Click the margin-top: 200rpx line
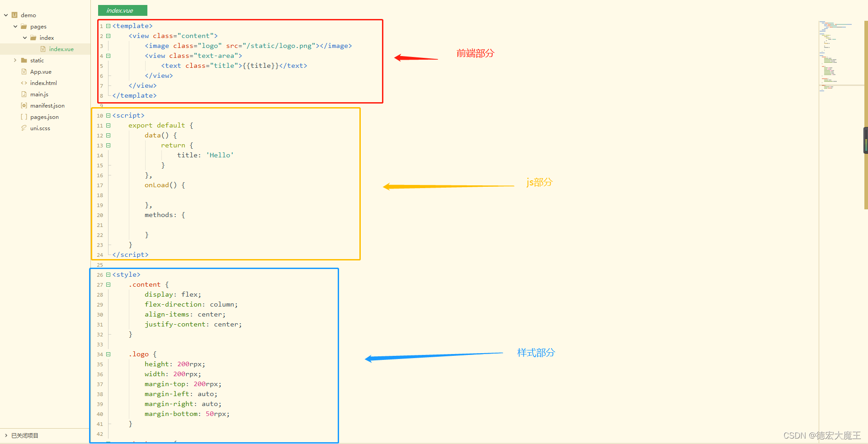868x444 pixels. point(183,384)
